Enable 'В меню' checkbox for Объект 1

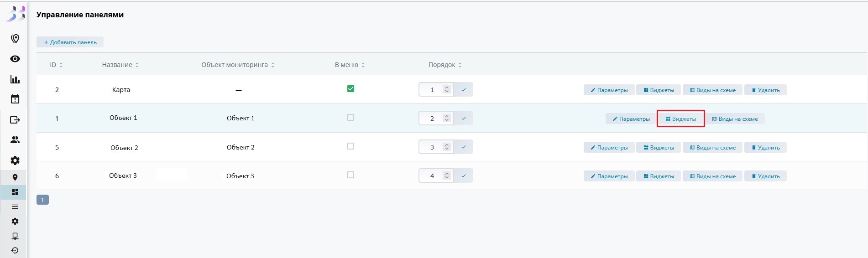[350, 118]
